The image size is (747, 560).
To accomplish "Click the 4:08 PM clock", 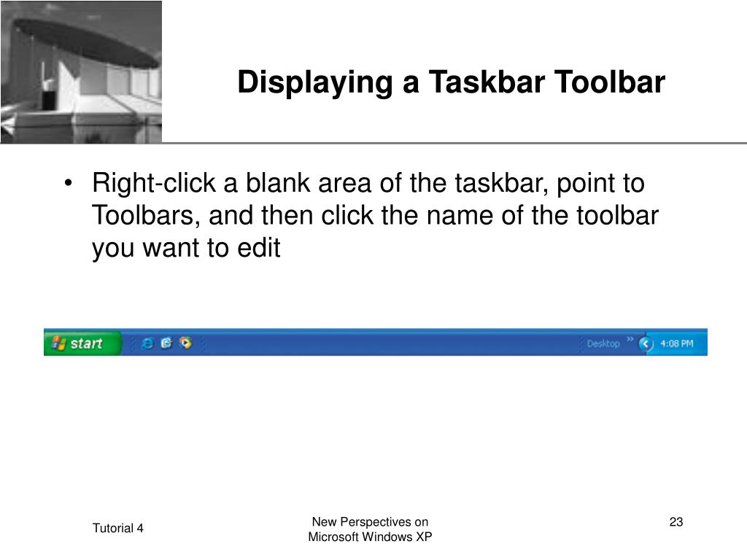I will [x=676, y=343].
